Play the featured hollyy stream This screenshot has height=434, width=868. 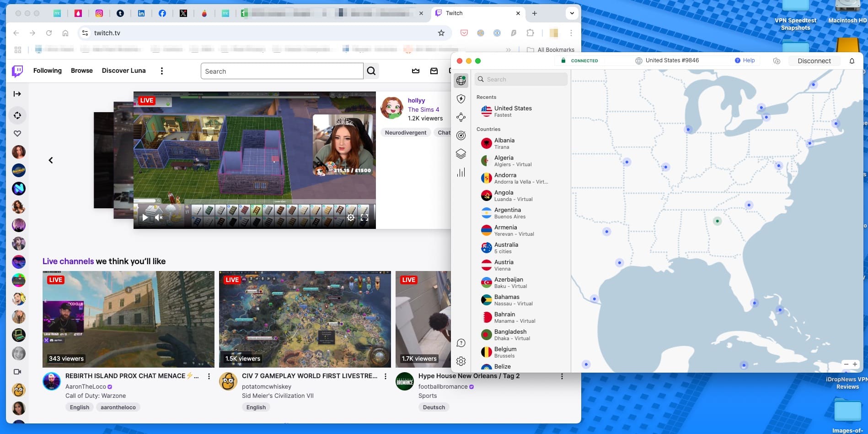point(145,217)
